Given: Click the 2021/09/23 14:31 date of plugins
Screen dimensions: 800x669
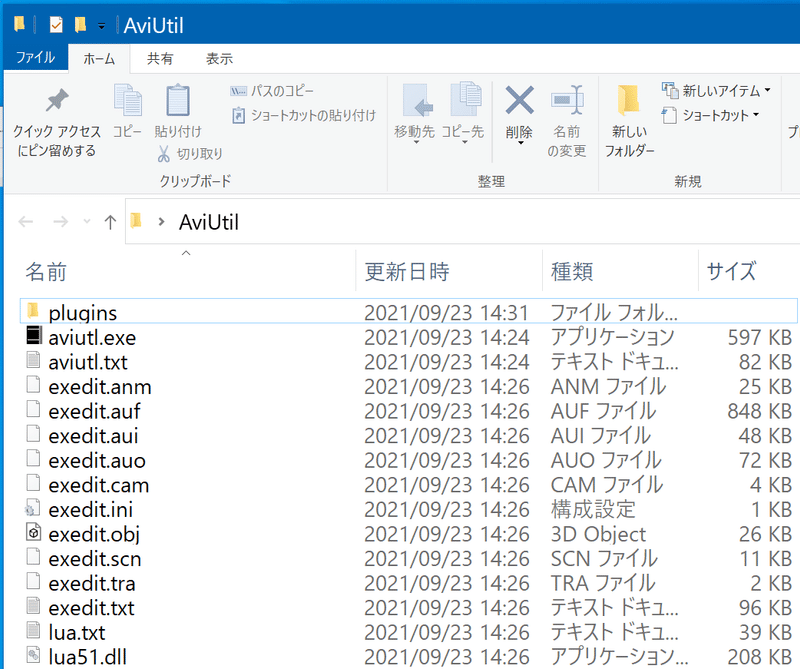Looking at the screenshot, I should (x=446, y=313).
